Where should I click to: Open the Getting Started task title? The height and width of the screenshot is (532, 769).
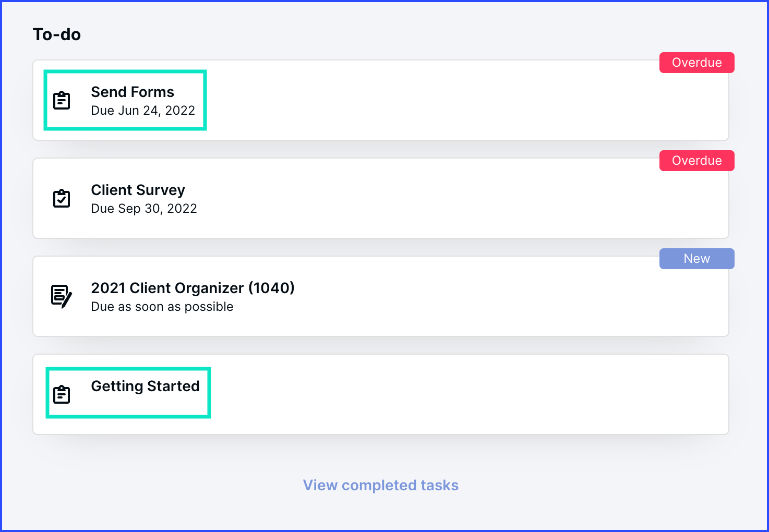(145, 386)
